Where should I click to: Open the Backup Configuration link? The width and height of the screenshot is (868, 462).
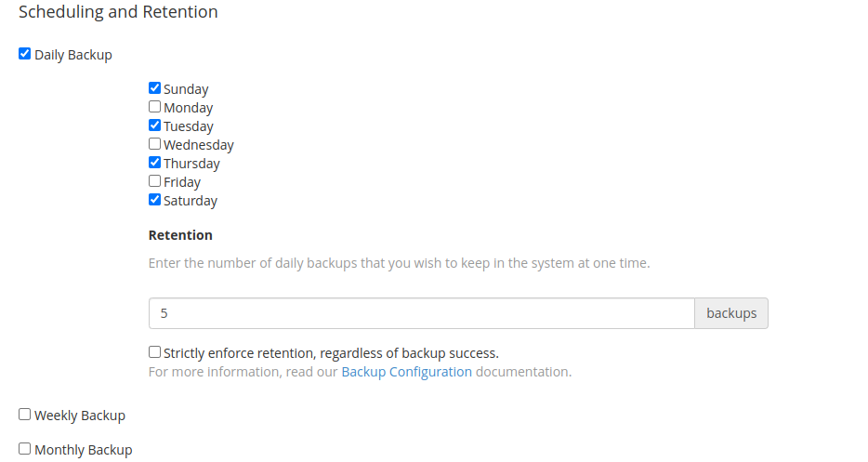point(406,372)
